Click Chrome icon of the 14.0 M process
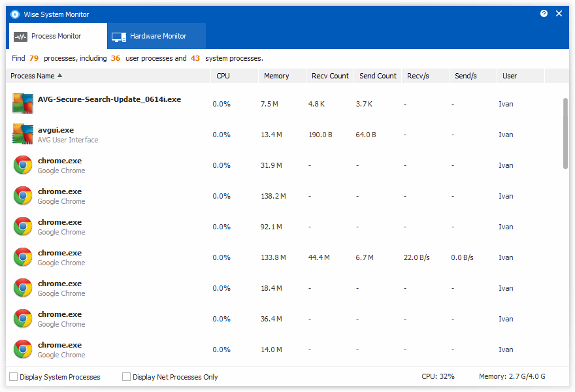Screen dimensions: 575x392 point(23,349)
